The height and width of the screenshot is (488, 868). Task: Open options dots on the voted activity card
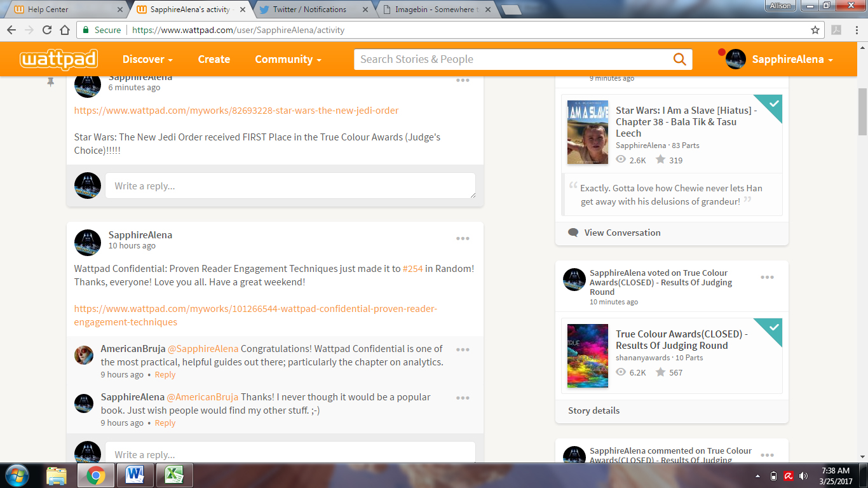click(767, 277)
